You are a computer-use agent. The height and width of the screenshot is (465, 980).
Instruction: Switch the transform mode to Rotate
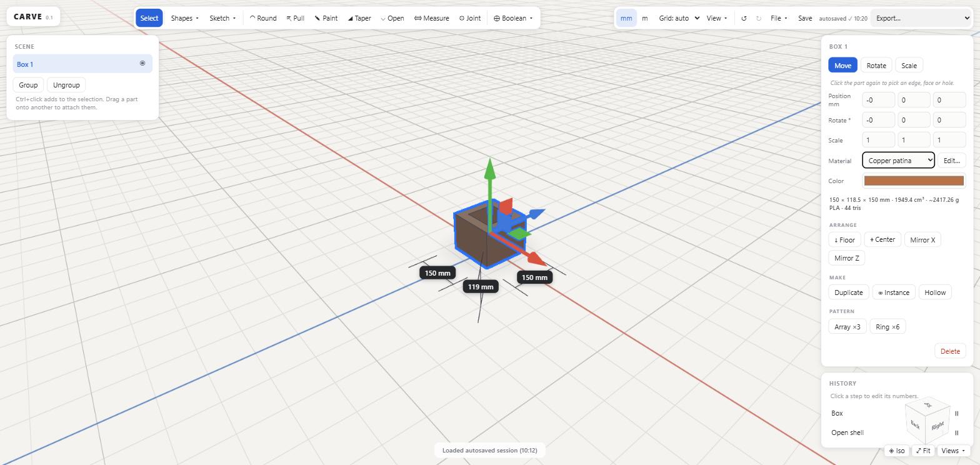pos(876,66)
